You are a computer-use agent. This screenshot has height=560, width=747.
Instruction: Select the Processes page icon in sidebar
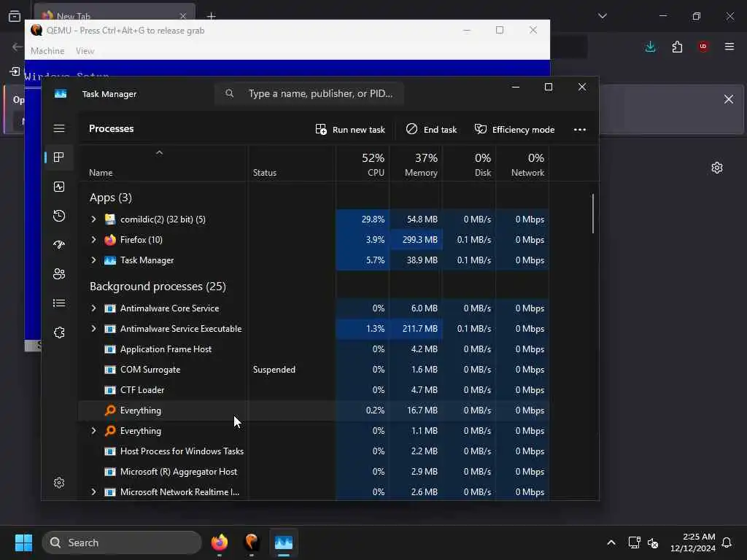click(x=59, y=157)
